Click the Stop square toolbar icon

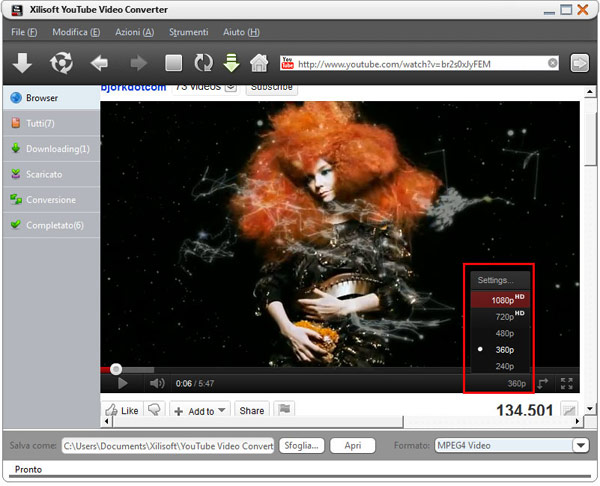click(x=173, y=63)
